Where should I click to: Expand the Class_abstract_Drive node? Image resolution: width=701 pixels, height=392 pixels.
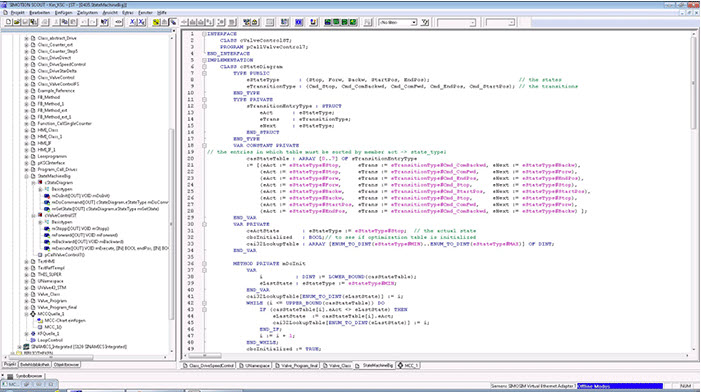(26, 38)
